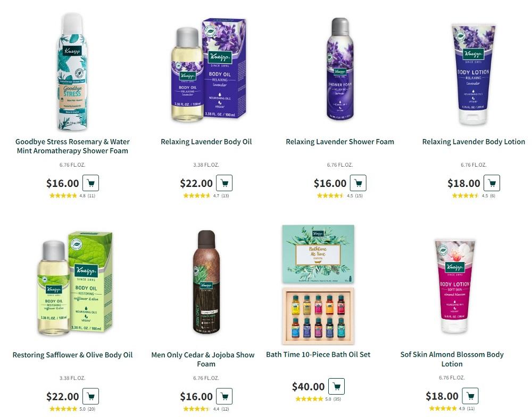Open 5.0 star rating of Bath Oil Set
The image size is (532, 417).
click(318, 399)
